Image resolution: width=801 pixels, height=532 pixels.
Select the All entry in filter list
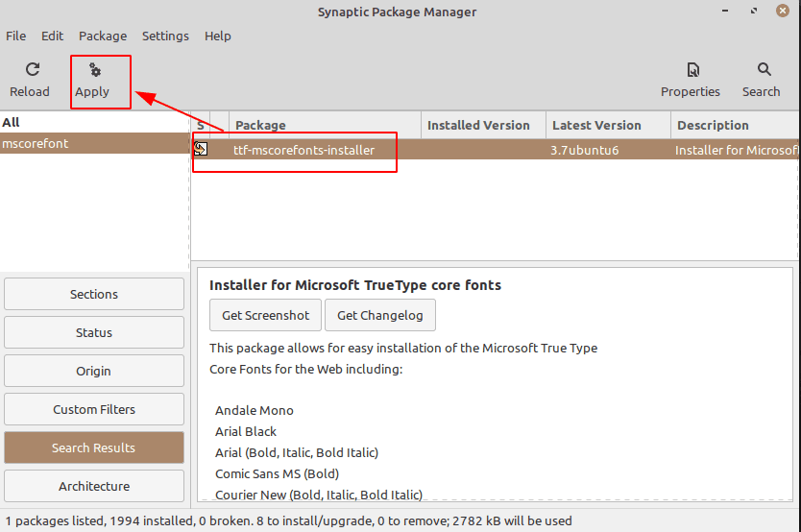click(x=94, y=123)
